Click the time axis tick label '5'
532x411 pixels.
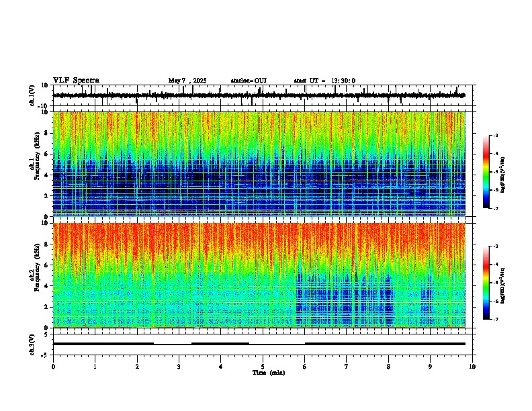tap(263, 367)
